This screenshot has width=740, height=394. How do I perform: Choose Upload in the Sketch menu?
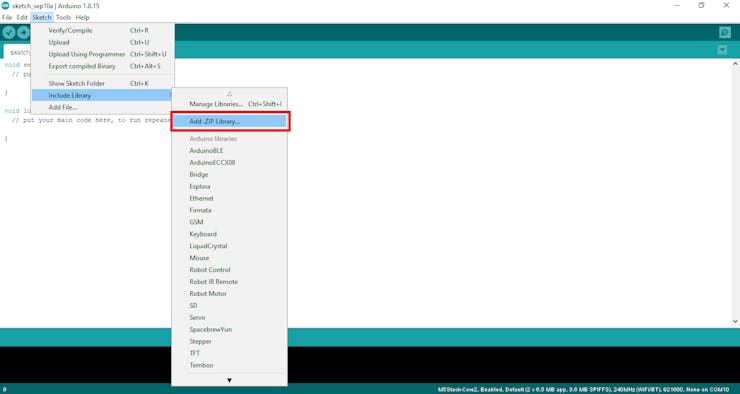pos(103,42)
